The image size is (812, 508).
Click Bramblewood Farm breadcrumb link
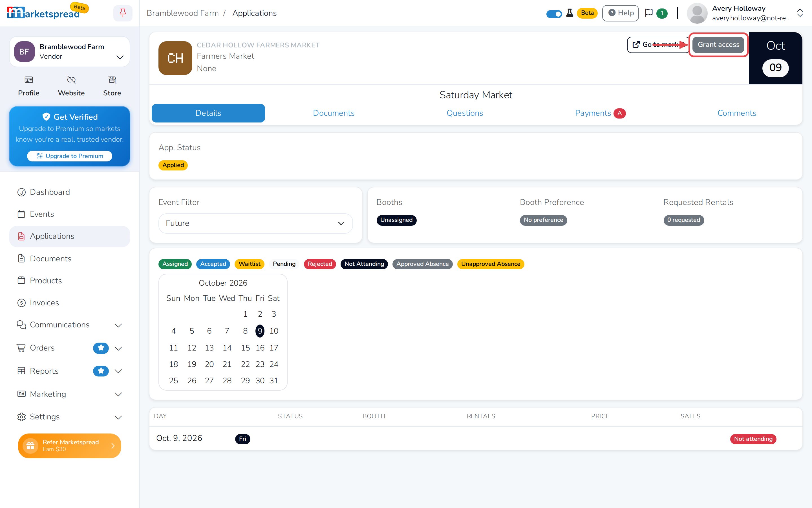click(x=182, y=13)
